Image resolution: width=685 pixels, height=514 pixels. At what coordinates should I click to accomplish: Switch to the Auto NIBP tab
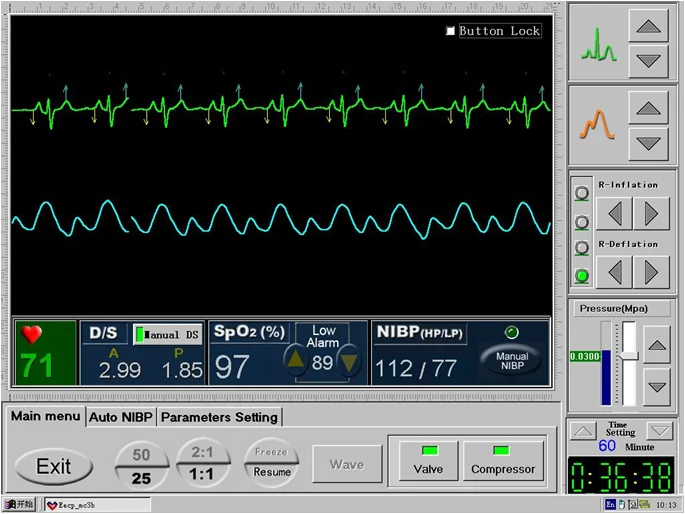[120, 417]
